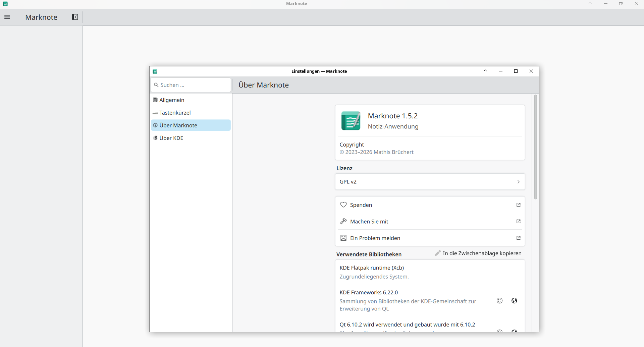Open the hamburger menu in Marknote
644x347 pixels.
[x=7, y=17]
